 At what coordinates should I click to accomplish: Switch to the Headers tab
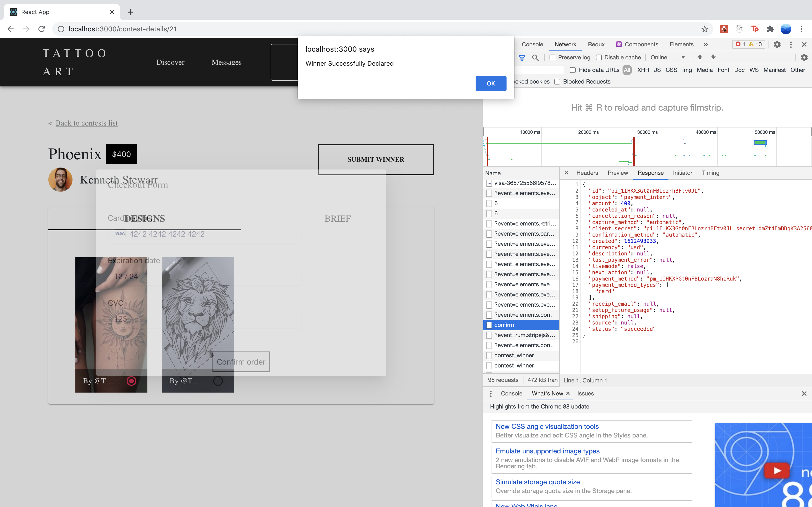(x=587, y=173)
